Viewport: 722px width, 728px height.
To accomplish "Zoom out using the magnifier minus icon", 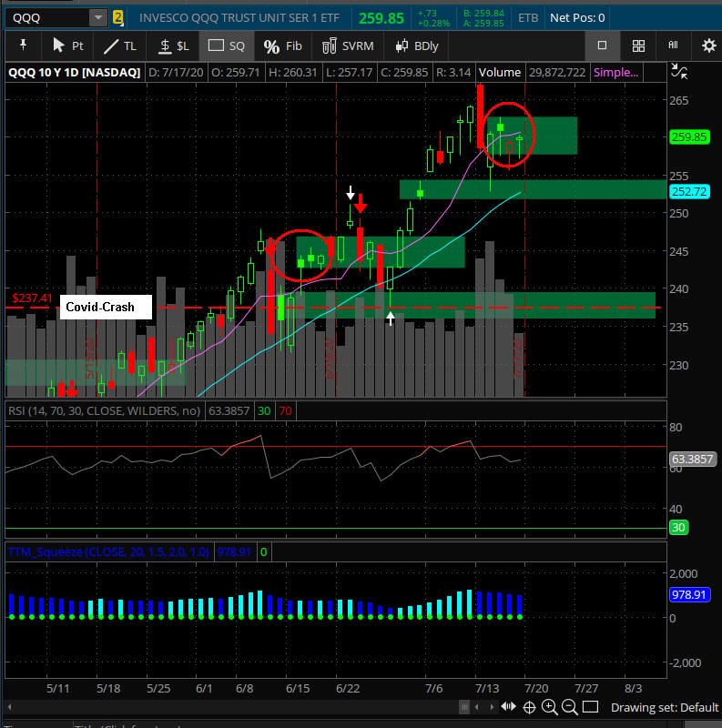I will coord(570,707).
